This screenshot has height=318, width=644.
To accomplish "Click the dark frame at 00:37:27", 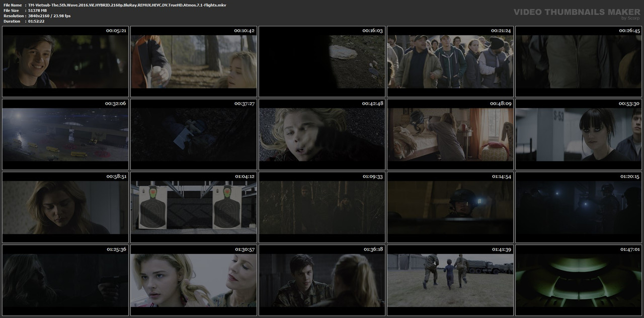I will pyautogui.click(x=194, y=134).
